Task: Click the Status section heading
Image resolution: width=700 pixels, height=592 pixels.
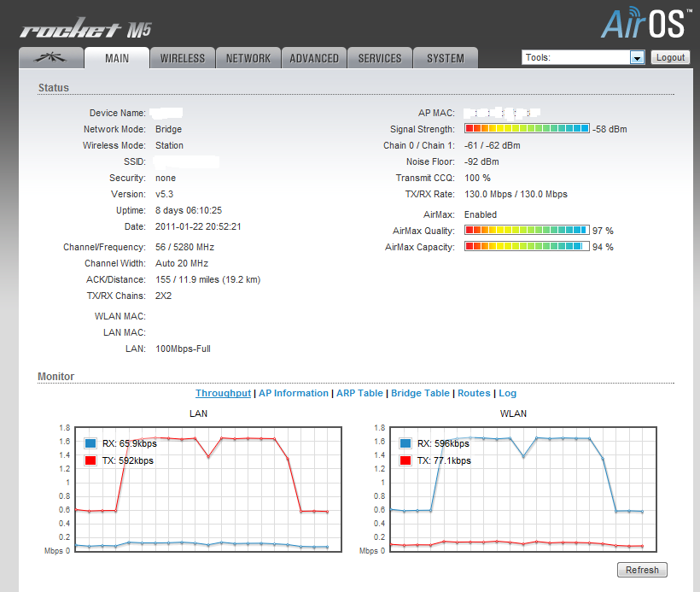Action: tap(54, 88)
